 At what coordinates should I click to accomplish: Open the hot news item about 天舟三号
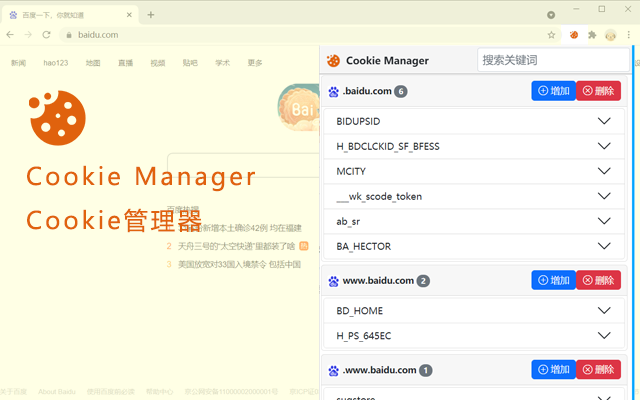point(236,246)
